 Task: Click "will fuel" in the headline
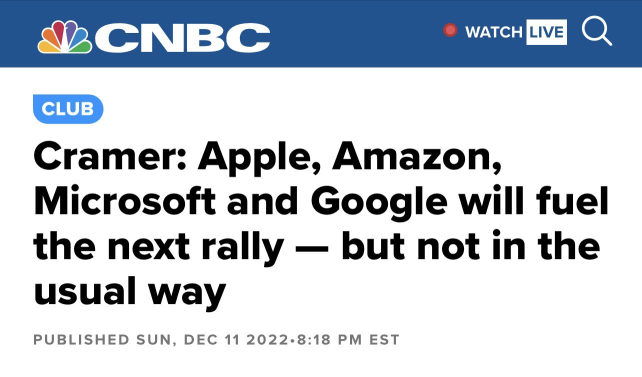[533, 201]
